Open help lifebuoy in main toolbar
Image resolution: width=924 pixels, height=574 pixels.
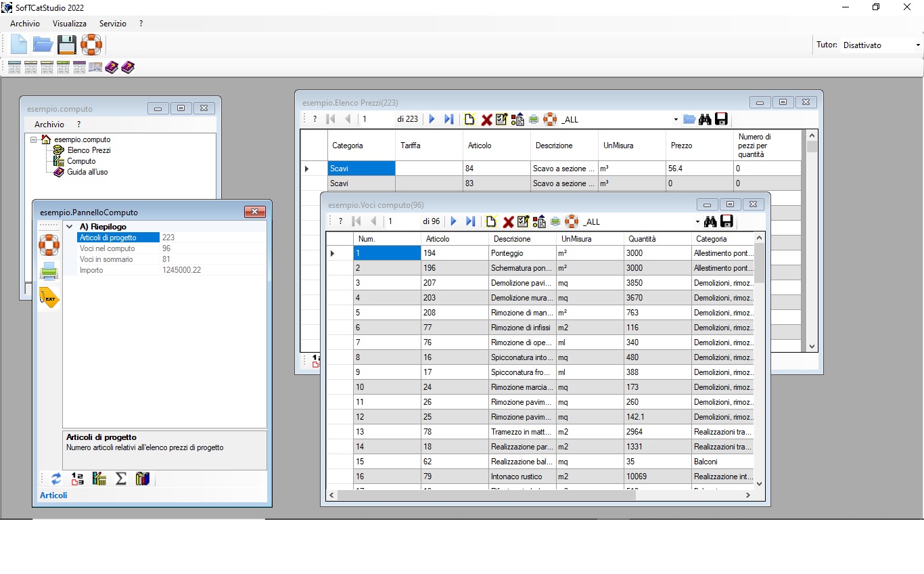91,45
